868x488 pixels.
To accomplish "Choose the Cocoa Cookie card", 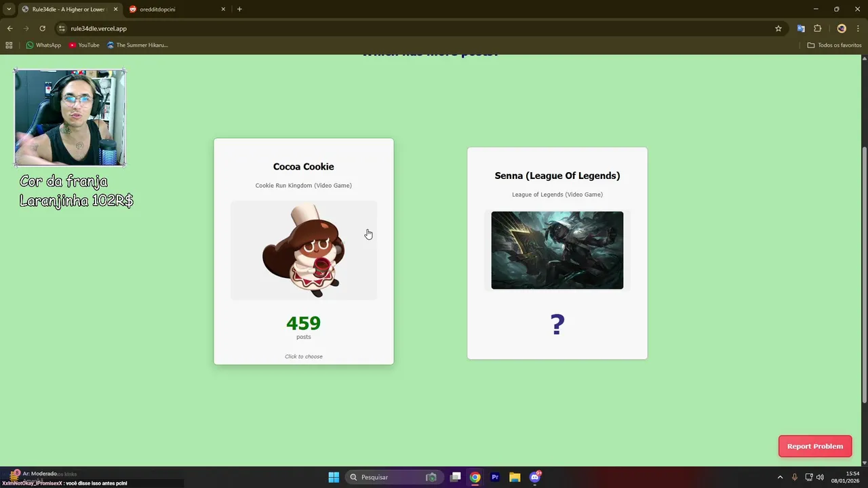I will click(x=304, y=251).
